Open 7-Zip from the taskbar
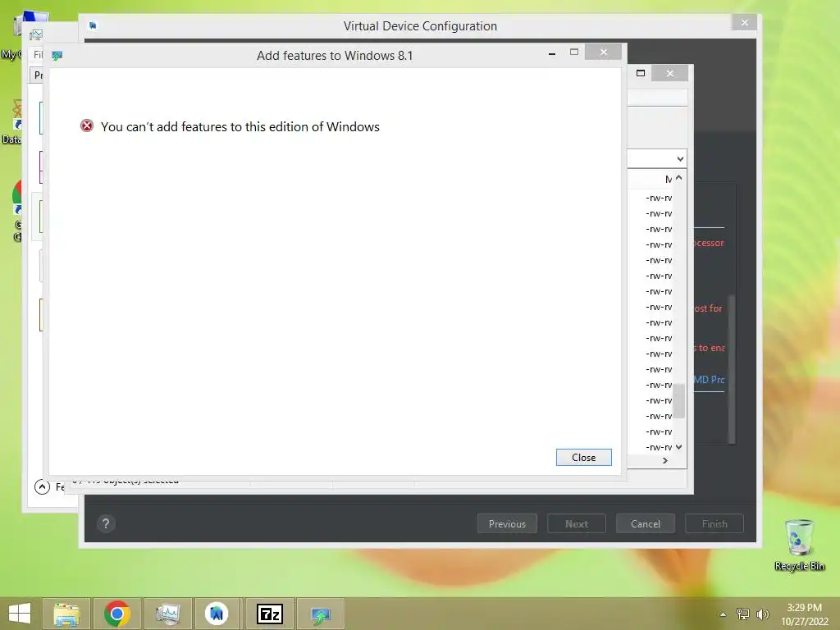The height and width of the screenshot is (630, 840). point(269,614)
